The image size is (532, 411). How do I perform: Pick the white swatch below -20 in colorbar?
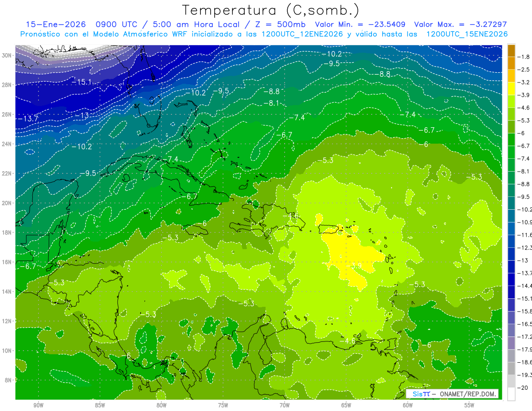coord(511,394)
